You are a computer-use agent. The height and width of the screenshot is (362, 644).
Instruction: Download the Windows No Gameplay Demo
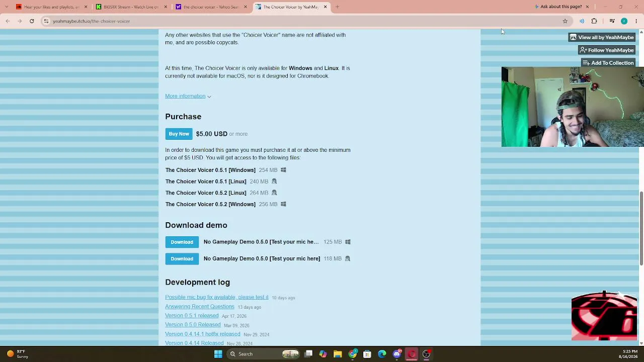(x=182, y=242)
